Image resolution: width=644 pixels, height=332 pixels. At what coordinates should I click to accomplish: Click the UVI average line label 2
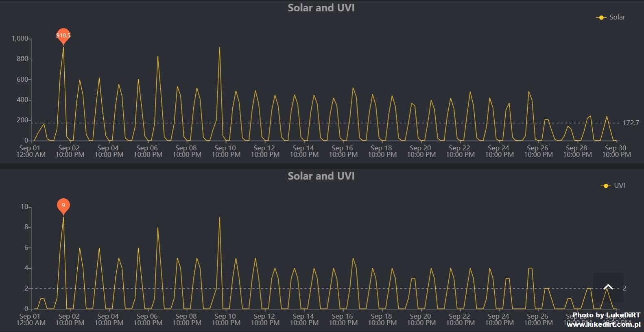[624, 288]
